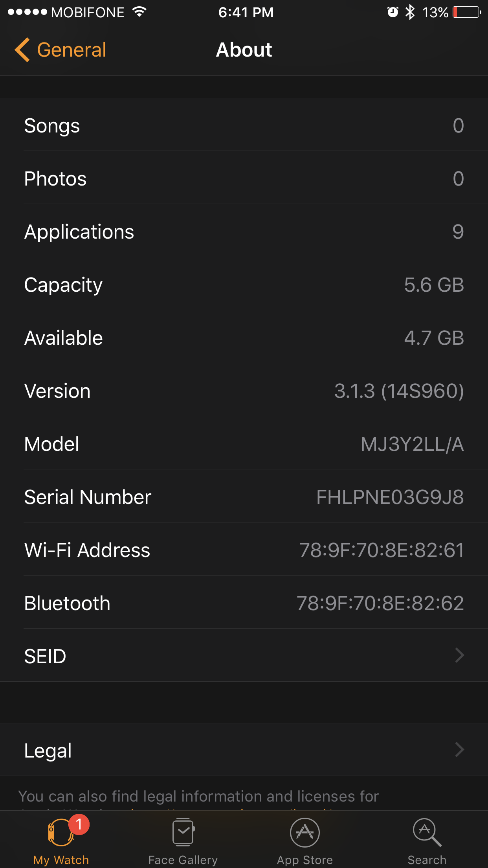This screenshot has height=868, width=488.
Task: Tap the back arrow chevron icon
Action: click(22, 50)
